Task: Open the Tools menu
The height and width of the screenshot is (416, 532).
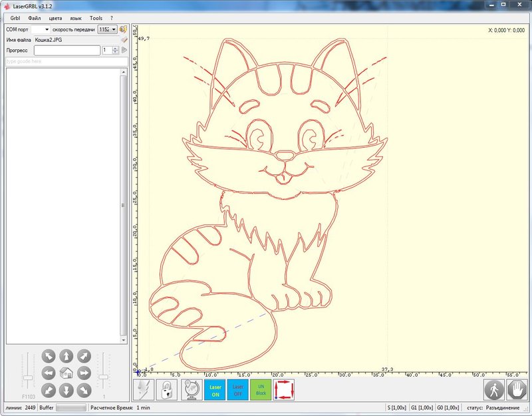Action: (96, 18)
